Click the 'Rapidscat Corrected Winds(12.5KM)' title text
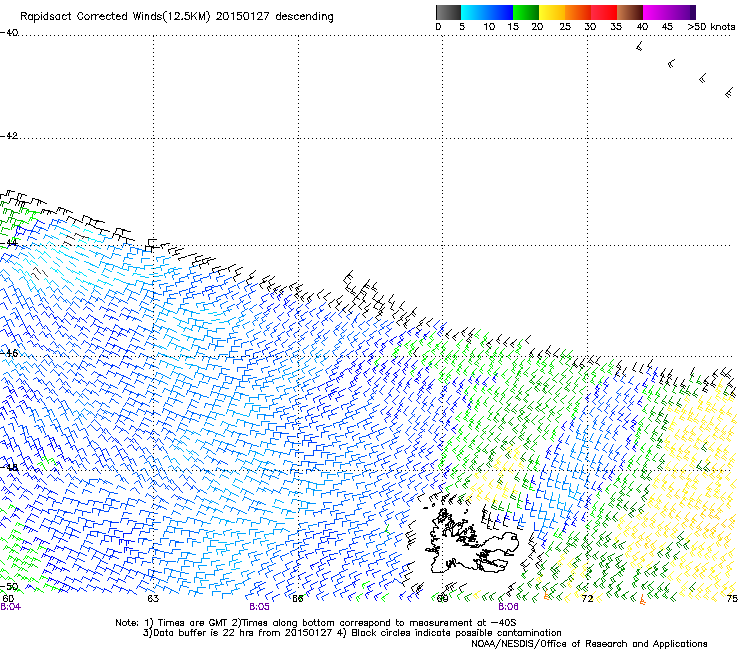Image resolution: width=740 pixels, height=650 pixels. [115, 17]
